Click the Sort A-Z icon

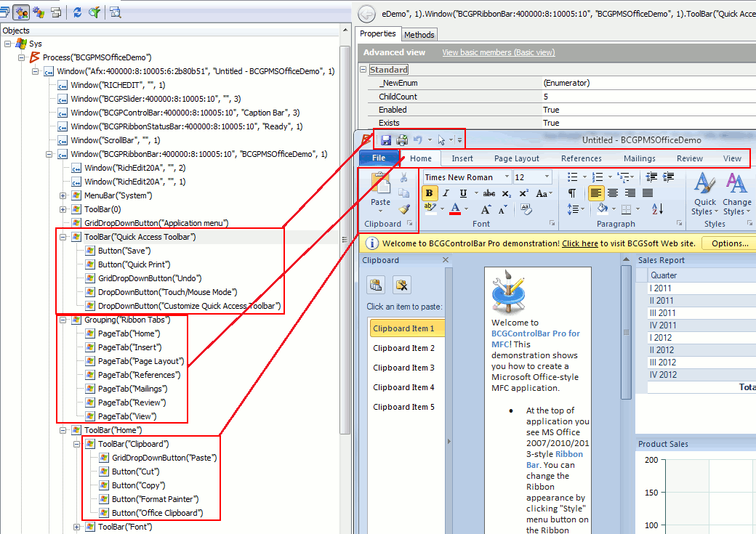pos(658,209)
